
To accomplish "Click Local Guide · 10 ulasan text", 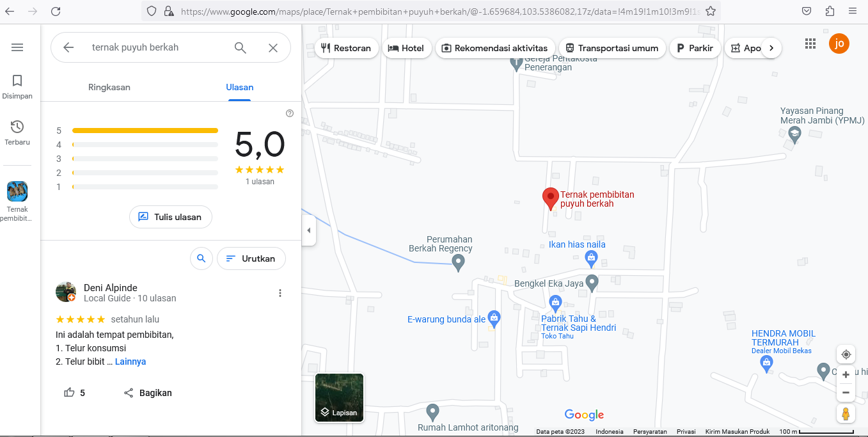I will tap(130, 298).
